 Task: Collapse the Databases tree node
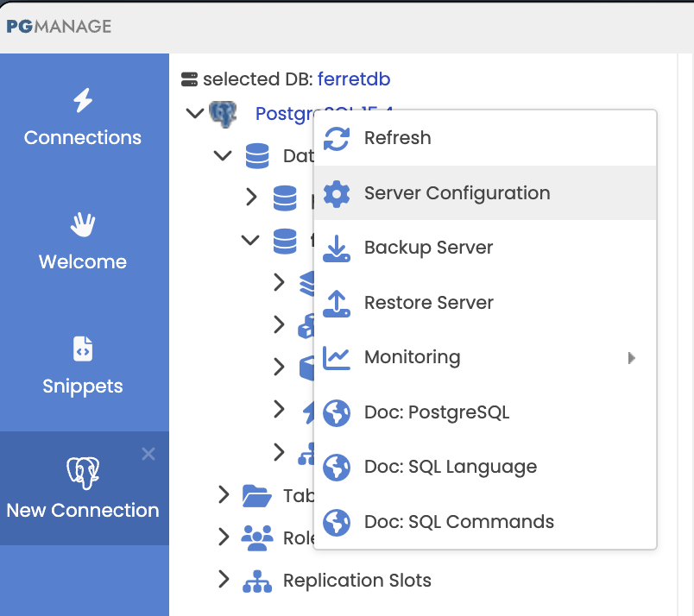[x=223, y=156]
